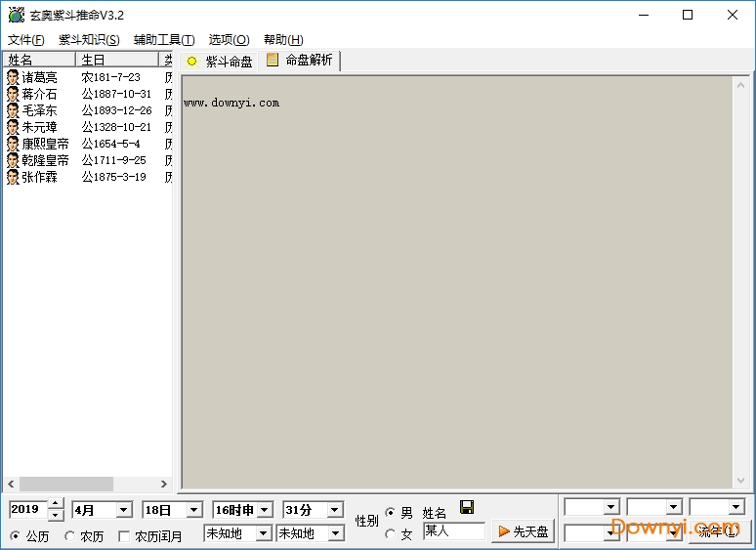
Task: Click the portrait icon beside 张作霖
Action: point(13,177)
